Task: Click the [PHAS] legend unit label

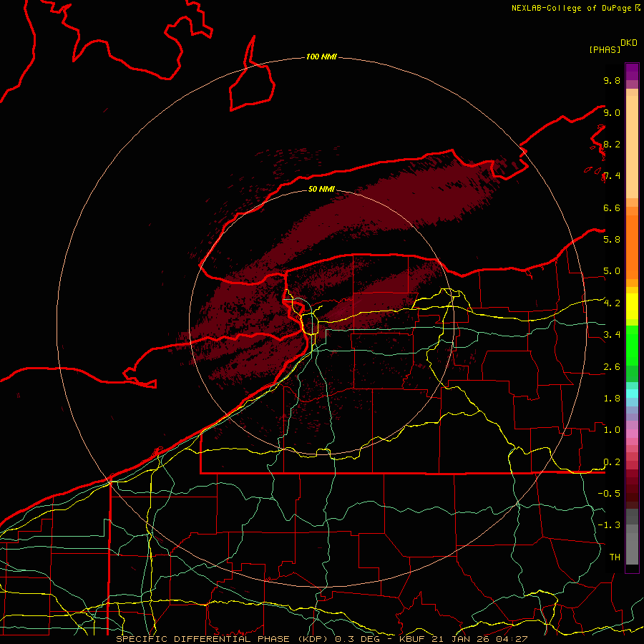Action: (x=605, y=50)
